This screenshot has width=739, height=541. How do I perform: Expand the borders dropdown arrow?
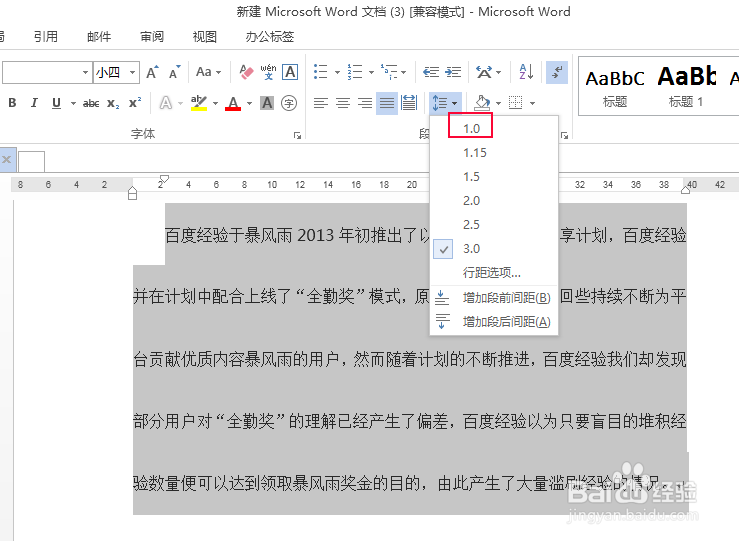[x=532, y=103]
